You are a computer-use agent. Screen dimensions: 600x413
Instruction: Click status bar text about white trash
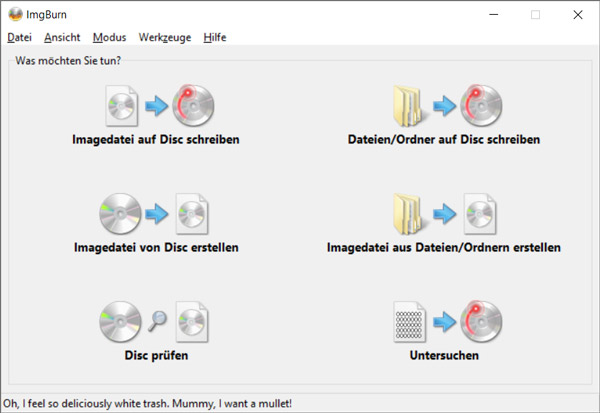click(x=147, y=403)
